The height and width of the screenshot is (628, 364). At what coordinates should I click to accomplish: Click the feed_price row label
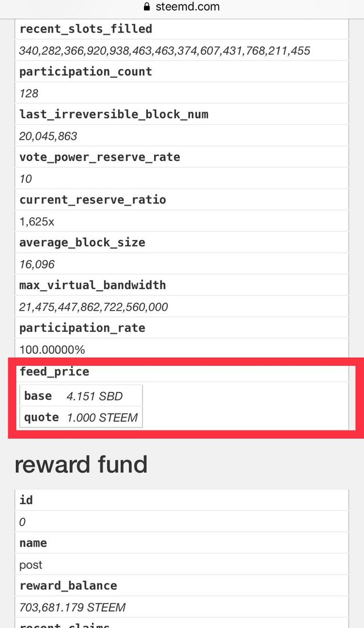coord(55,371)
